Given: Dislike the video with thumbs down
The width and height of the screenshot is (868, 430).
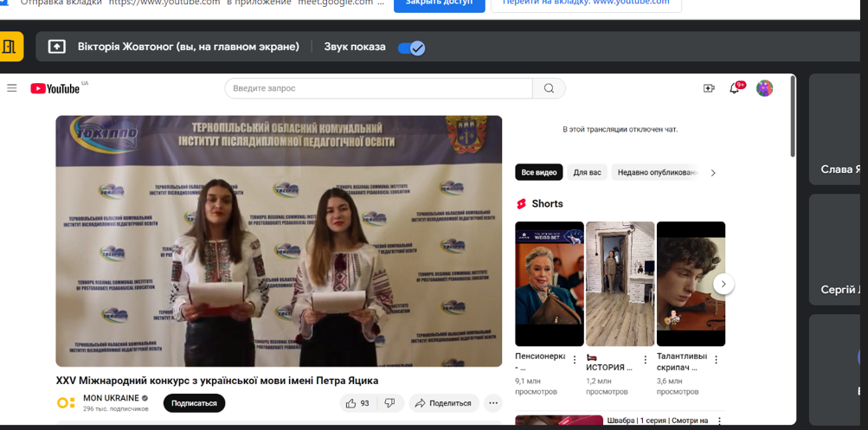Looking at the screenshot, I should (x=389, y=403).
